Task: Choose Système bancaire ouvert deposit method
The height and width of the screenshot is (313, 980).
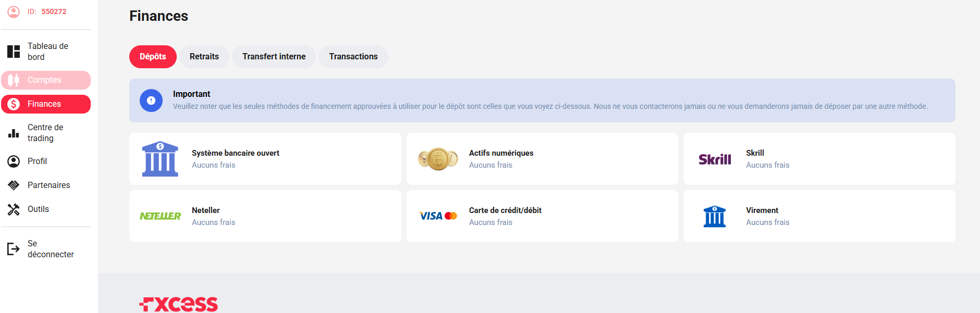Action: tap(265, 159)
